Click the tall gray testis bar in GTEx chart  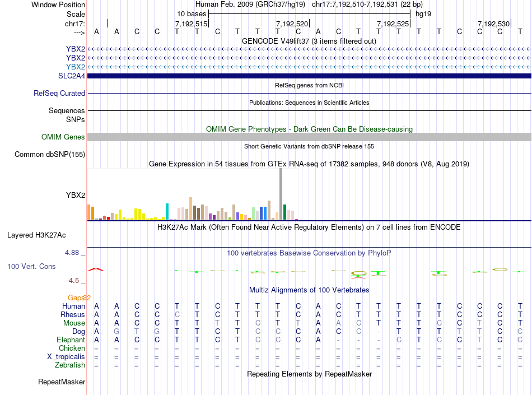[x=281, y=194]
